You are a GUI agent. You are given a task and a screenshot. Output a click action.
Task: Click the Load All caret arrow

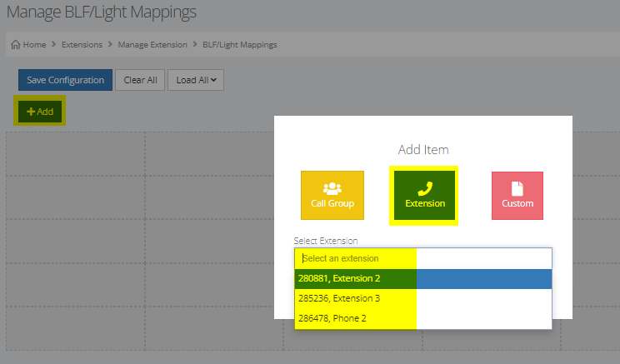(213, 81)
